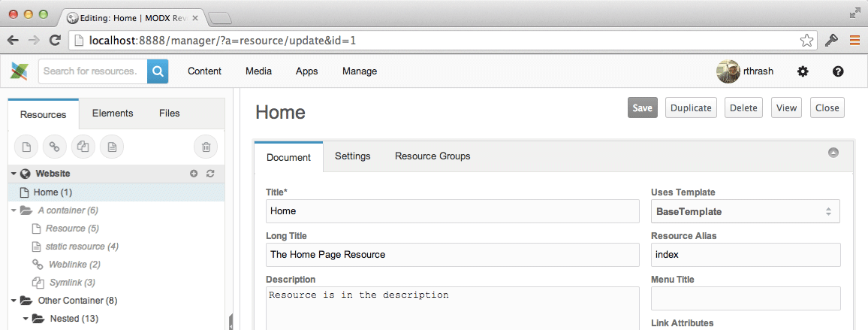Open the Settings tab of the resource
Screen dimensions: 868x330
pyautogui.click(x=353, y=156)
